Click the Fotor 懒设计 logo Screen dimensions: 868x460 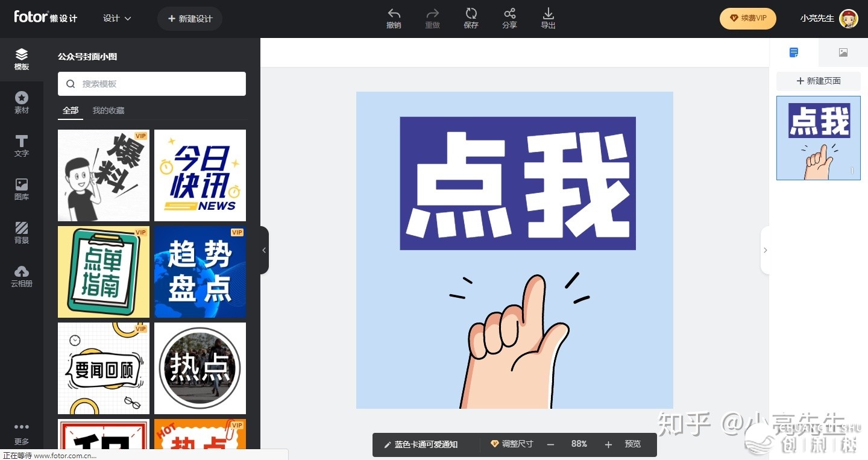click(46, 17)
